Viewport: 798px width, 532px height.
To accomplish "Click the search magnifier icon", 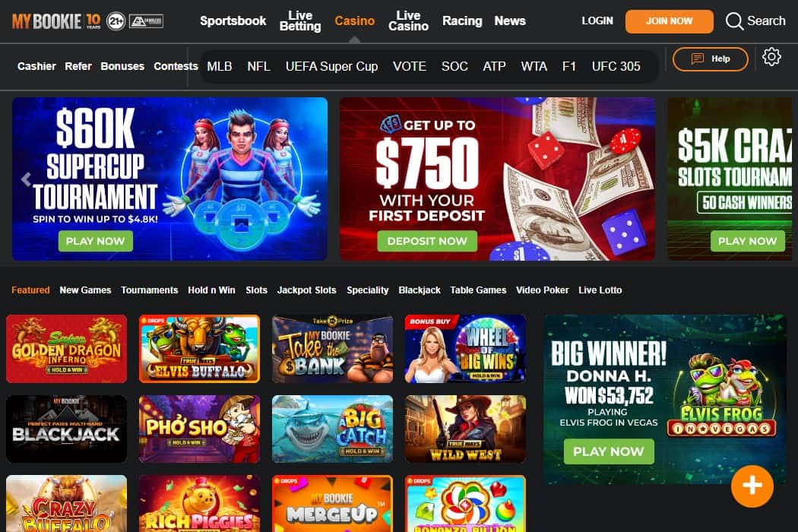I will click(x=734, y=21).
